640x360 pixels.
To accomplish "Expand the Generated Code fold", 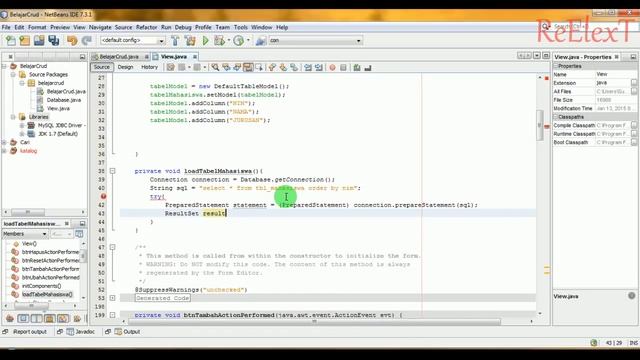I will (x=112, y=298).
